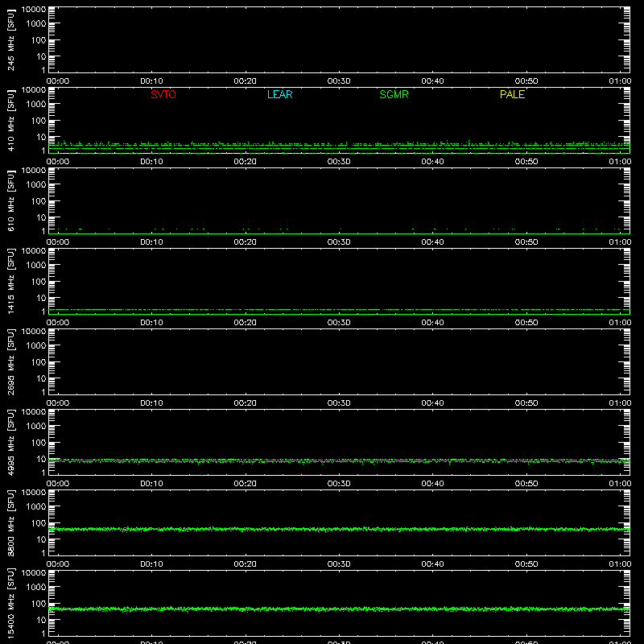The width and height of the screenshot is (644, 644).
Task: Select the 410 MHz [SFU] axis title
Action: tap(11, 121)
